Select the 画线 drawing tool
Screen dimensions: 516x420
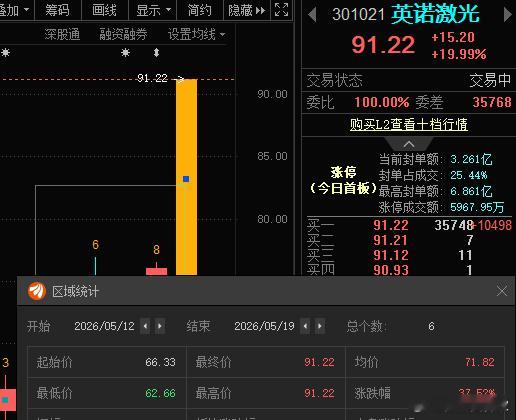(104, 10)
